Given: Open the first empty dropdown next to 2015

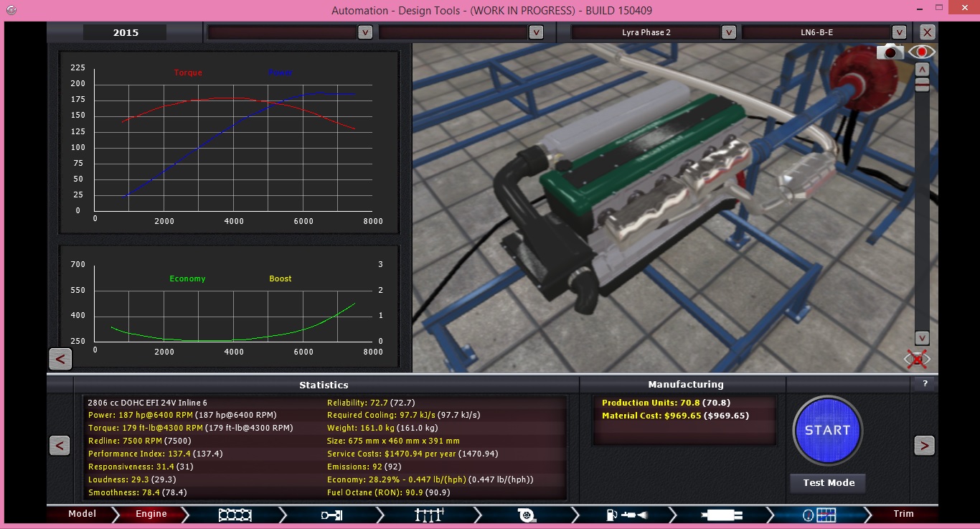Looking at the screenshot, I should (364, 32).
